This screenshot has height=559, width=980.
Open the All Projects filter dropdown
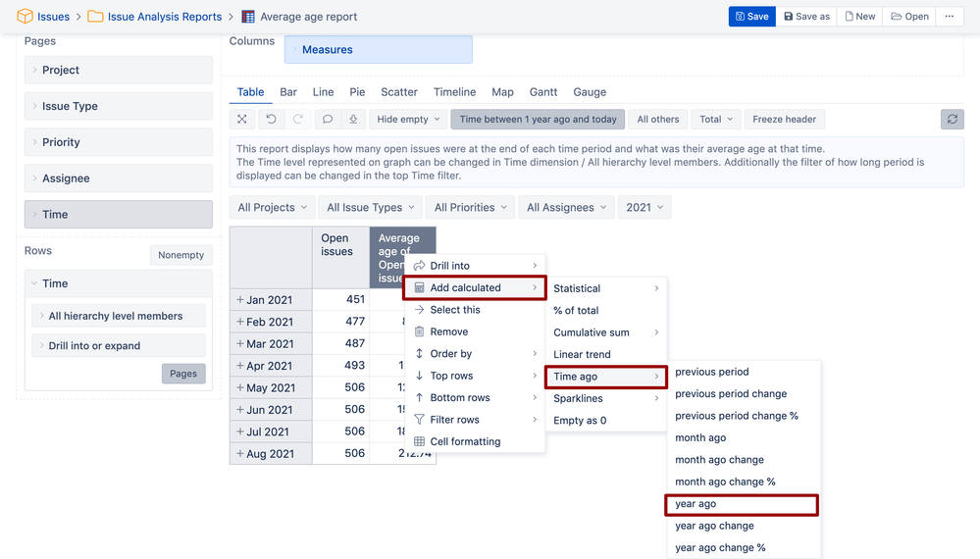[x=273, y=207]
